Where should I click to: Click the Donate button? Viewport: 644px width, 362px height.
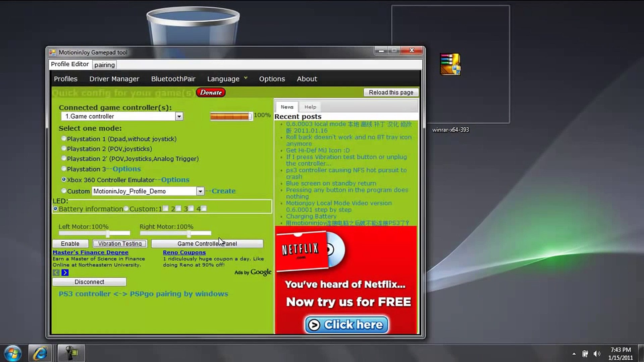coord(211,93)
